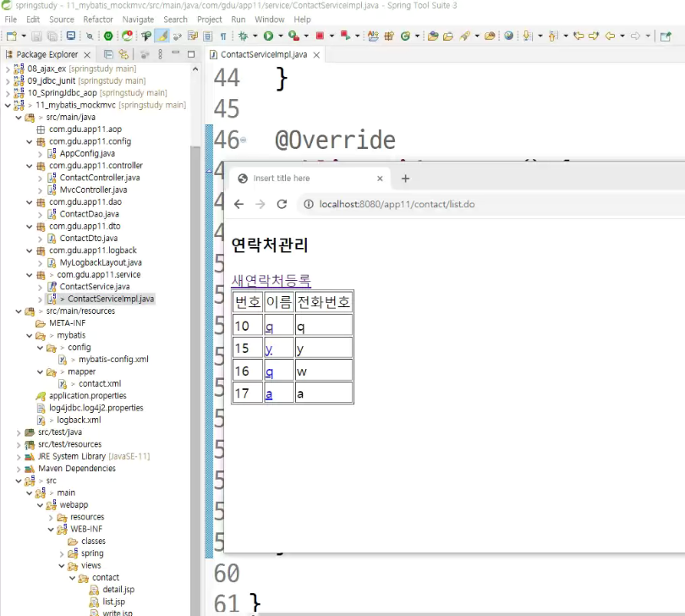Click name link 'y' in row 15
The height and width of the screenshot is (616, 685).
(x=269, y=349)
